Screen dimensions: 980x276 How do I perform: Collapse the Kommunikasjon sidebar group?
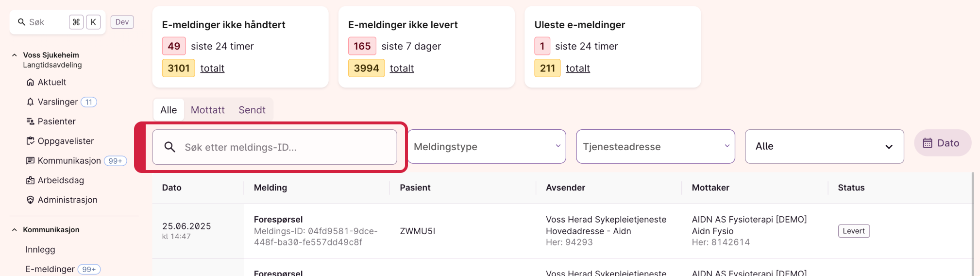click(15, 230)
